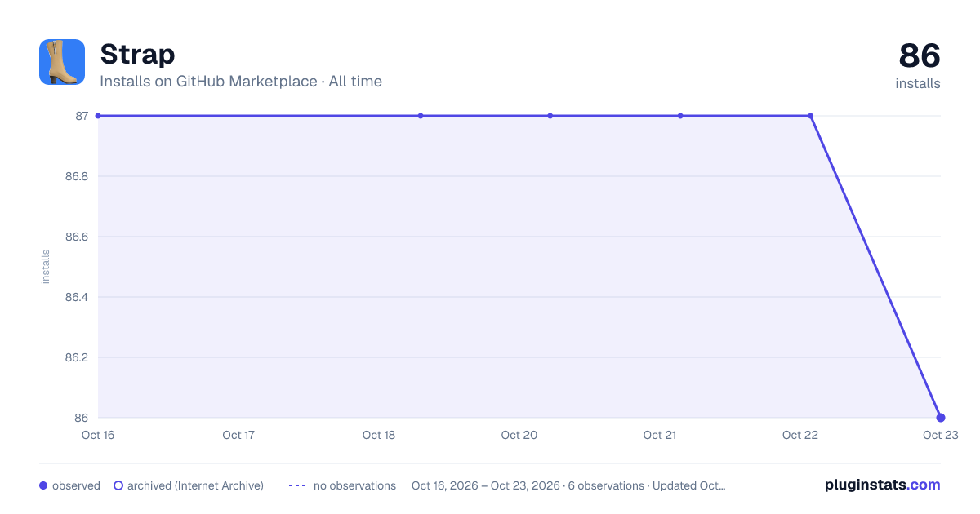Click the 86.2 y-axis label
This screenshot has width=980, height=514.
(x=77, y=357)
